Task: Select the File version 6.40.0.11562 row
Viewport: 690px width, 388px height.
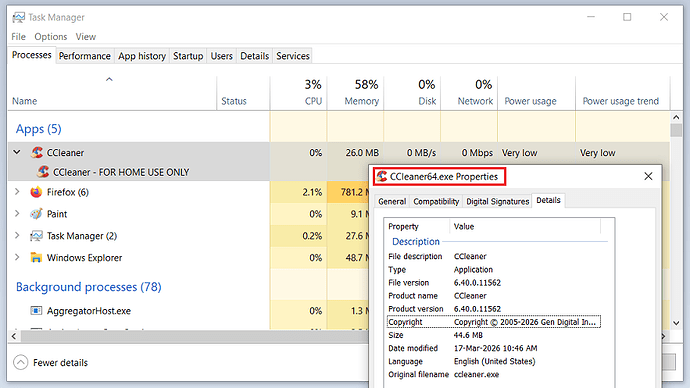Action: pos(493,283)
